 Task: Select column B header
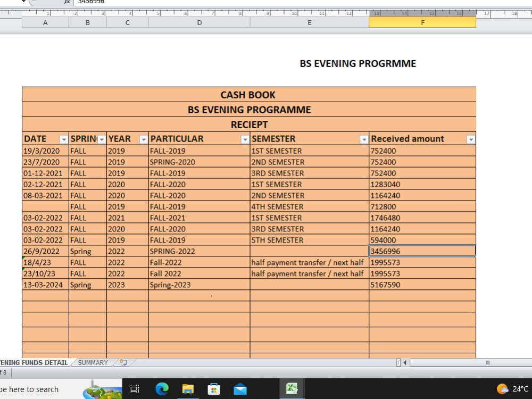coord(88,22)
